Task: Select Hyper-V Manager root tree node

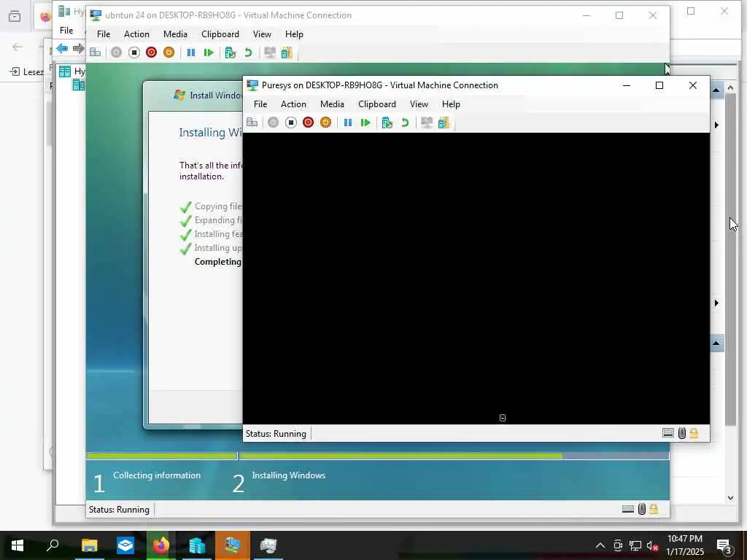Action: [x=71, y=71]
